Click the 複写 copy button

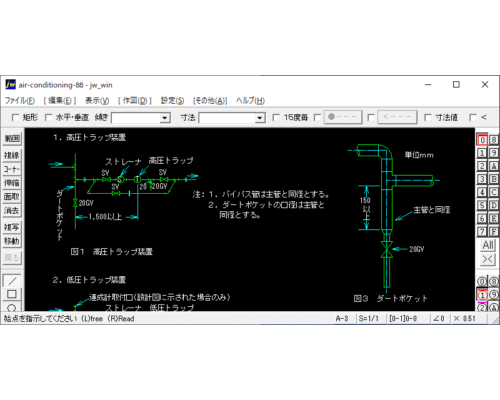[x=12, y=227]
